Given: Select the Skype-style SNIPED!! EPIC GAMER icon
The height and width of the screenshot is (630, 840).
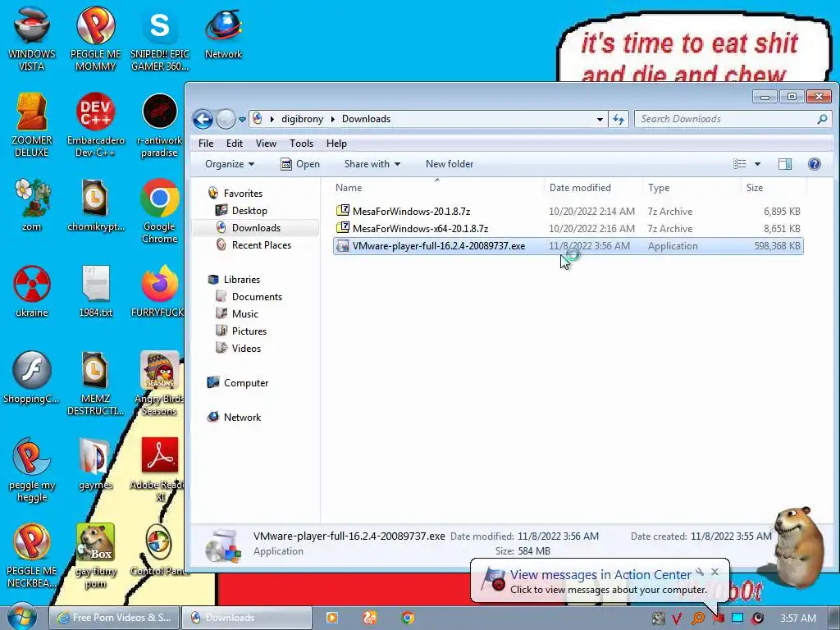Looking at the screenshot, I should click(160, 39).
